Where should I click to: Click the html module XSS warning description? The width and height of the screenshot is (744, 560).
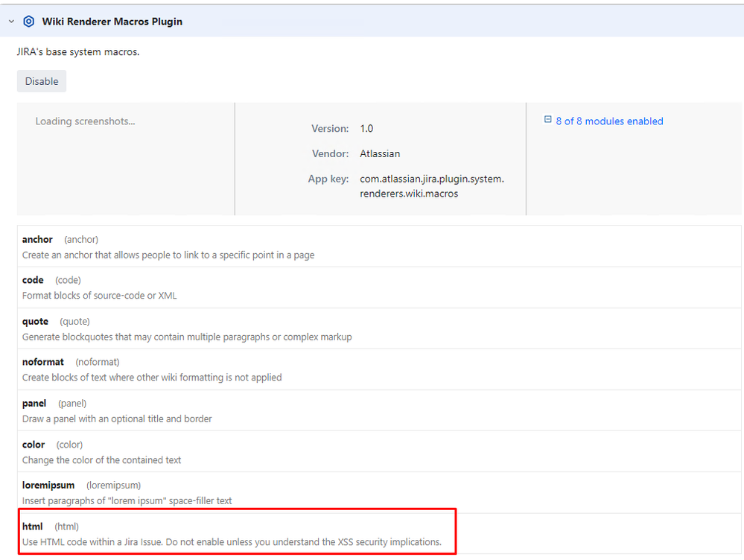coord(232,542)
